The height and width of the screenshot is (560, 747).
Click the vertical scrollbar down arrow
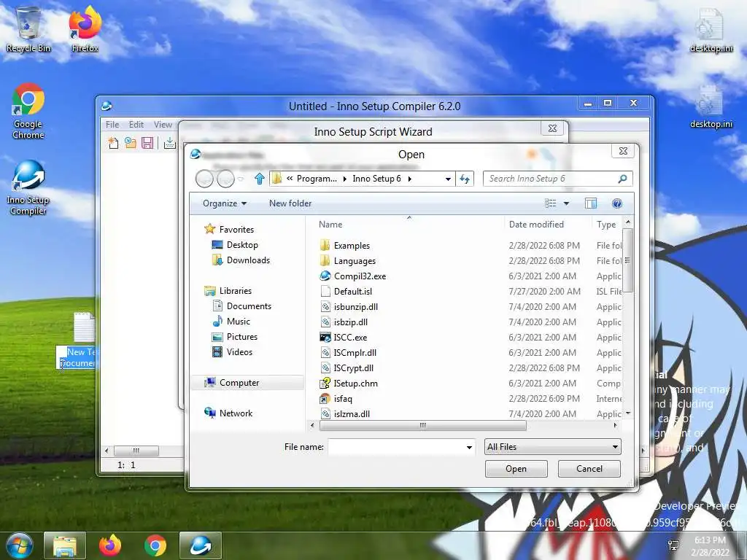628,413
